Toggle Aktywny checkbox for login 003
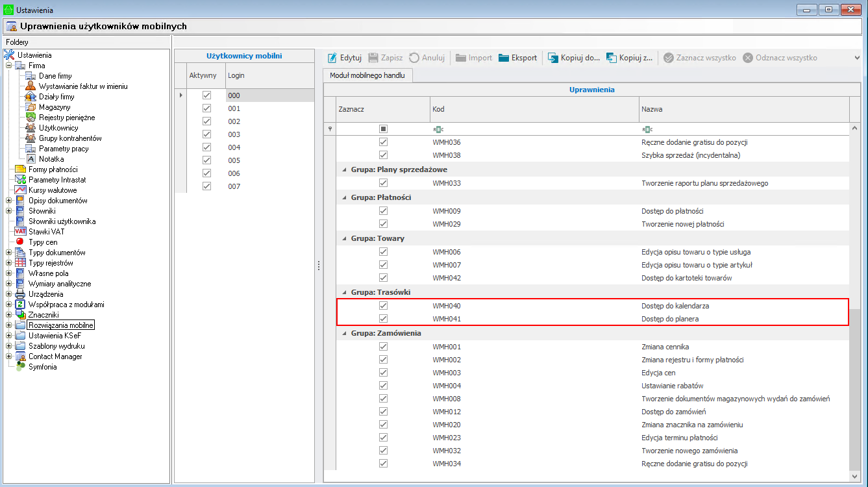Screen dimensions: 868x487 207,134
